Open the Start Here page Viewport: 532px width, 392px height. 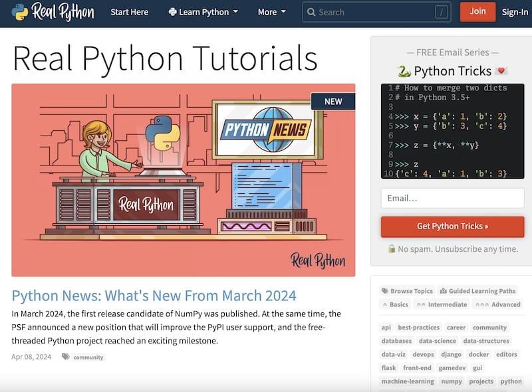(x=129, y=12)
